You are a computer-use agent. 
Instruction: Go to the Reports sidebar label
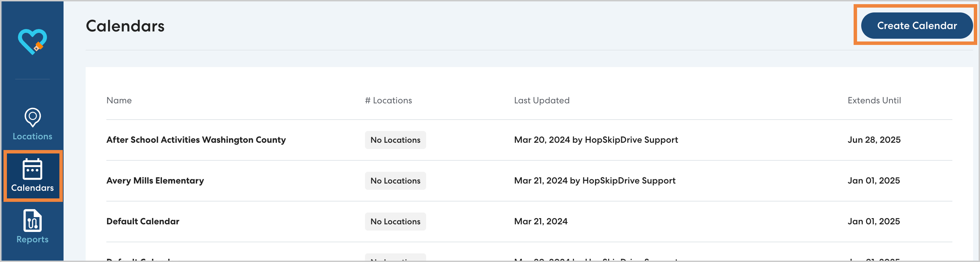(x=32, y=240)
